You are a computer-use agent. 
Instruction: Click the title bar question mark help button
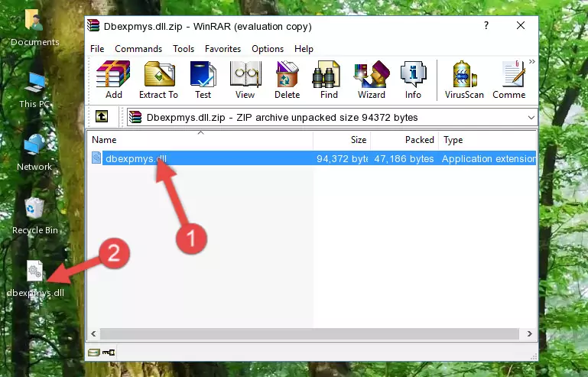(486, 25)
